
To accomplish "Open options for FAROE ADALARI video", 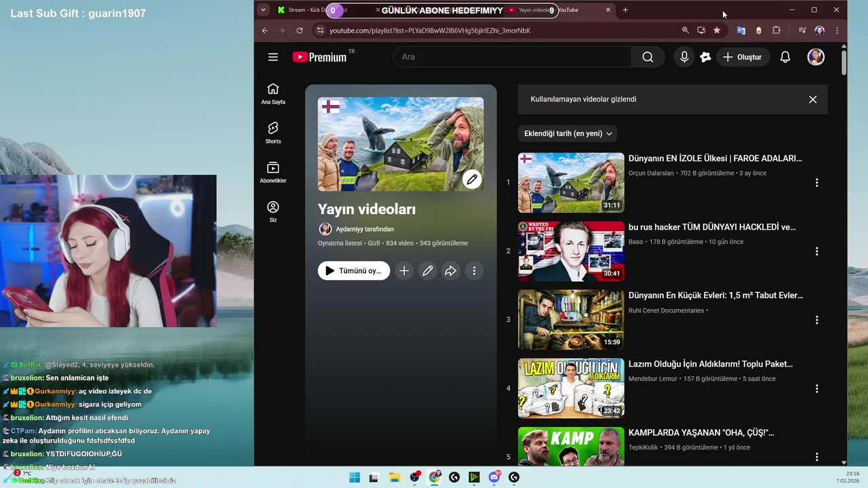I will (x=816, y=182).
